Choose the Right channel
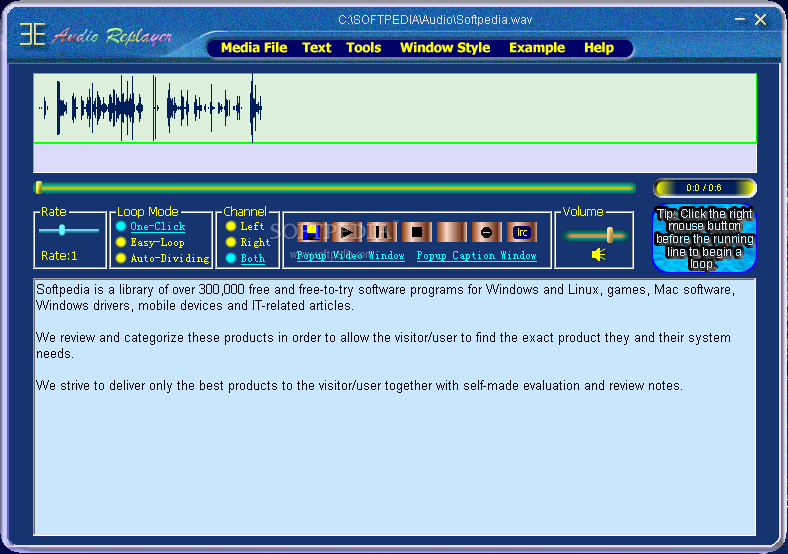788x554 pixels. [x=248, y=242]
